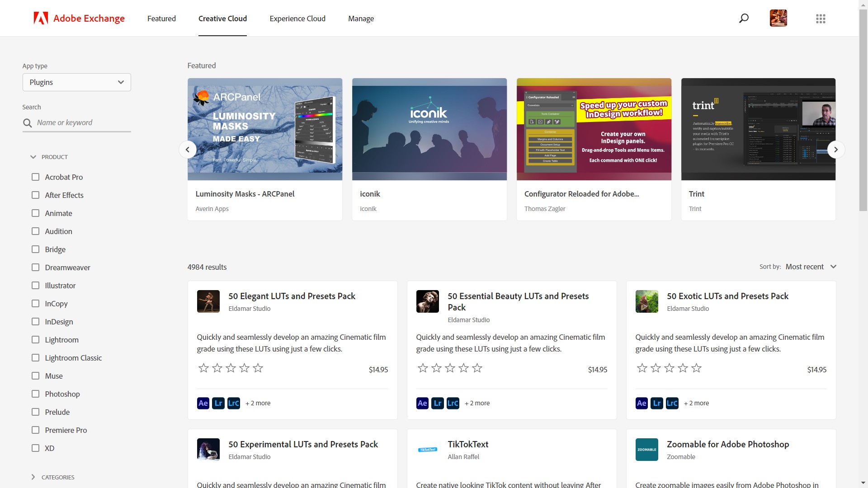Go to previous featured carousel slide
Image resolution: width=868 pixels, height=488 pixels.
188,150
